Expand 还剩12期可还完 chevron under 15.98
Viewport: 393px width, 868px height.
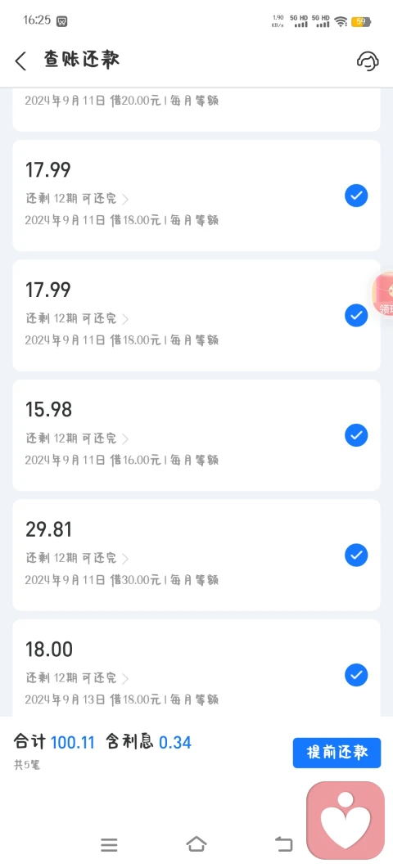click(125, 439)
